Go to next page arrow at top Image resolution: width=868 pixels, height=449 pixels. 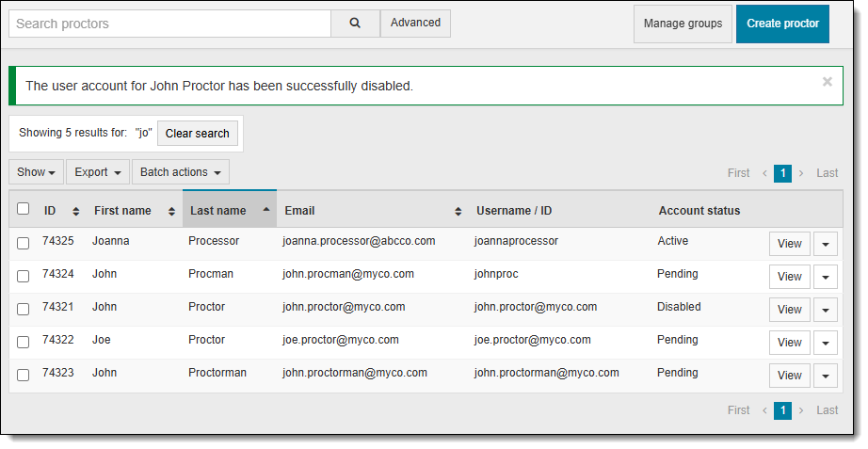tap(801, 173)
